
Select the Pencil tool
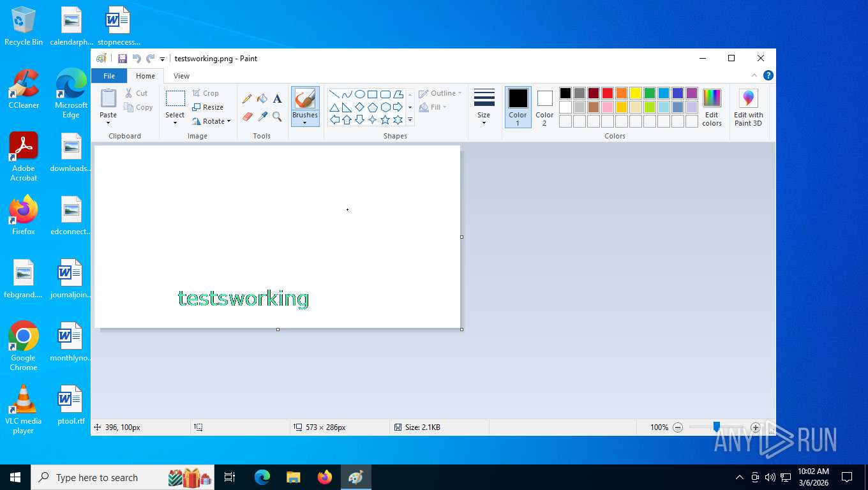point(247,99)
